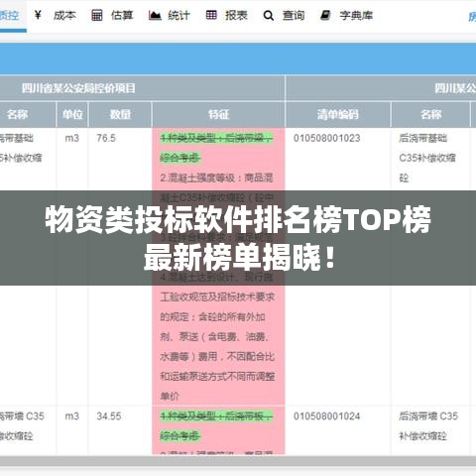
Task: Click the 2.混凝土强度等级 feature line
Action: 217,178
